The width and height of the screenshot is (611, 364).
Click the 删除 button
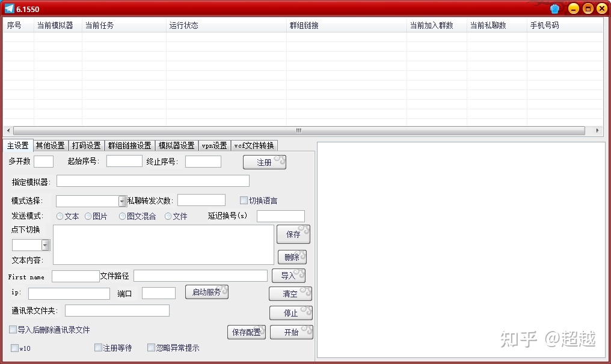coord(292,257)
